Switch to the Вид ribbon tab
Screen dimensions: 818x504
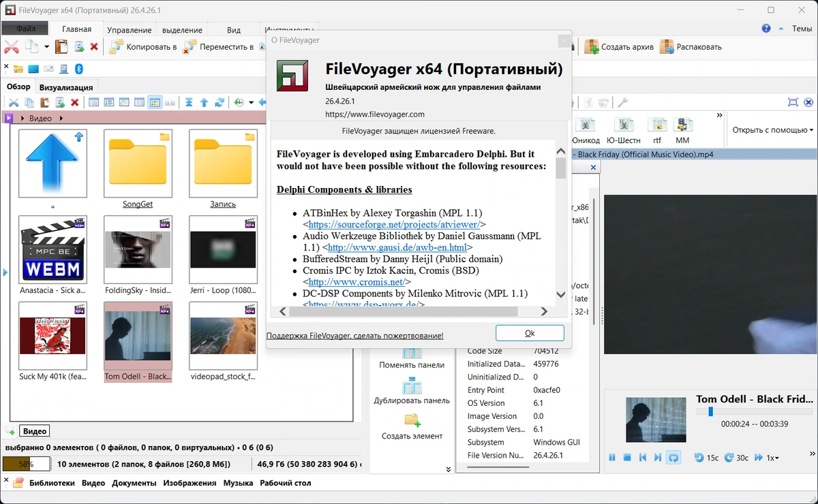pyautogui.click(x=234, y=30)
